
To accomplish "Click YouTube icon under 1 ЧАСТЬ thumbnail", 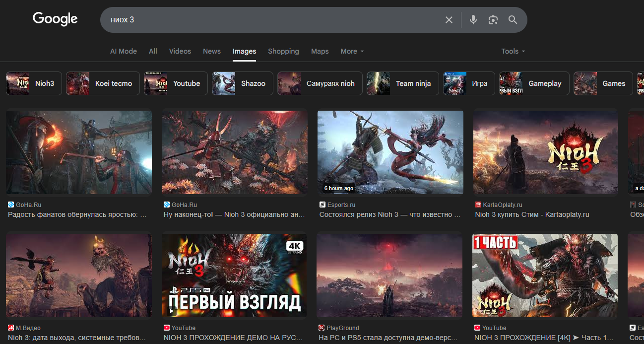I will (477, 328).
